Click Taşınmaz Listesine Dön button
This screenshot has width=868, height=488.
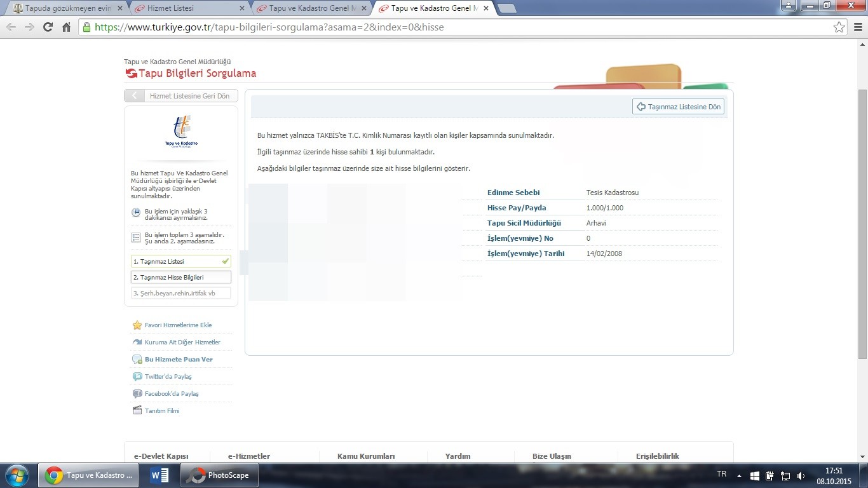tap(678, 107)
